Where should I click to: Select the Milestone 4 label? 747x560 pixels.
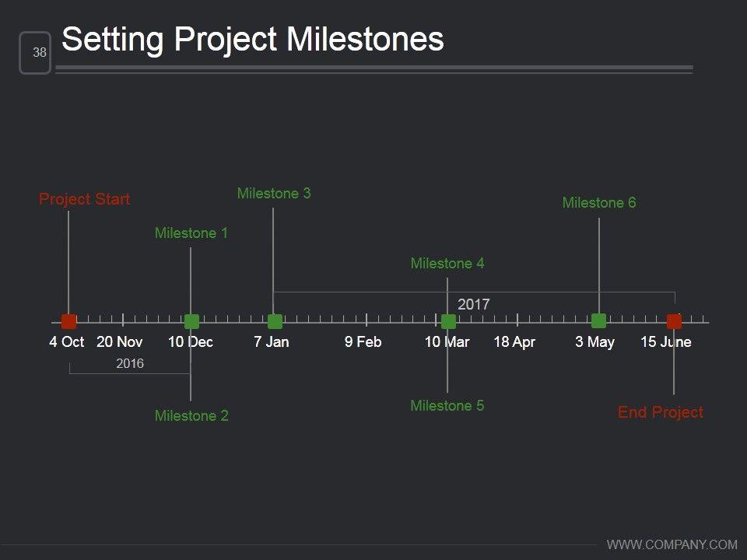coord(447,264)
